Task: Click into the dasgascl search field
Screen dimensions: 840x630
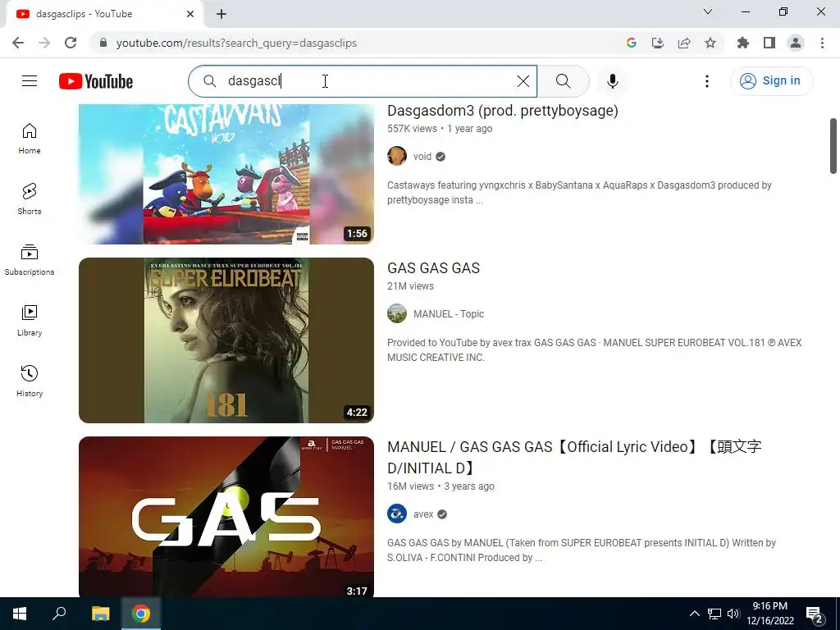Action: tap(364, 81)
